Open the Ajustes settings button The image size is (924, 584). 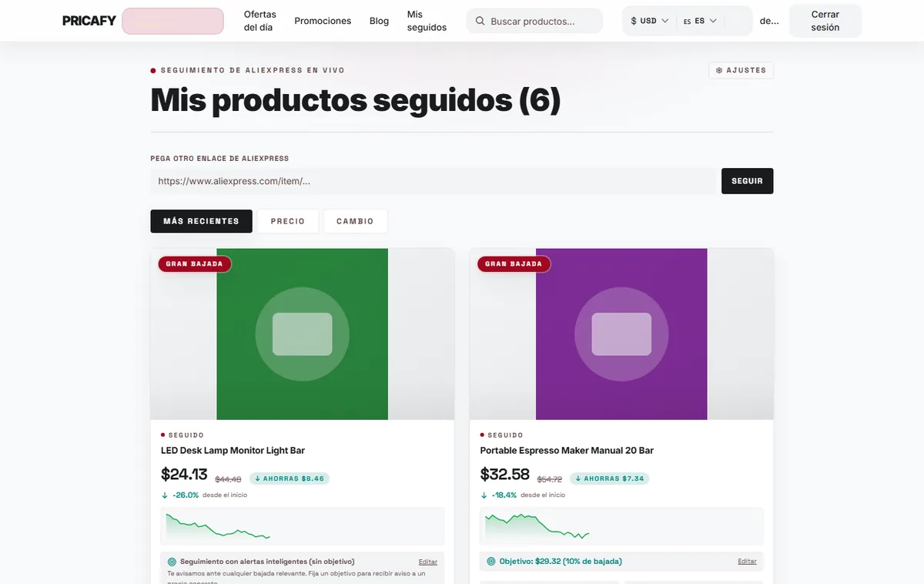(742, 70)
